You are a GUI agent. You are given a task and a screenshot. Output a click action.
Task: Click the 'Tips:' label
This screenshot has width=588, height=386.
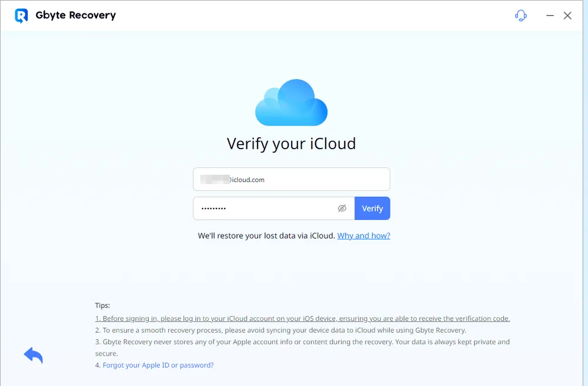click(x=102, y=306)
